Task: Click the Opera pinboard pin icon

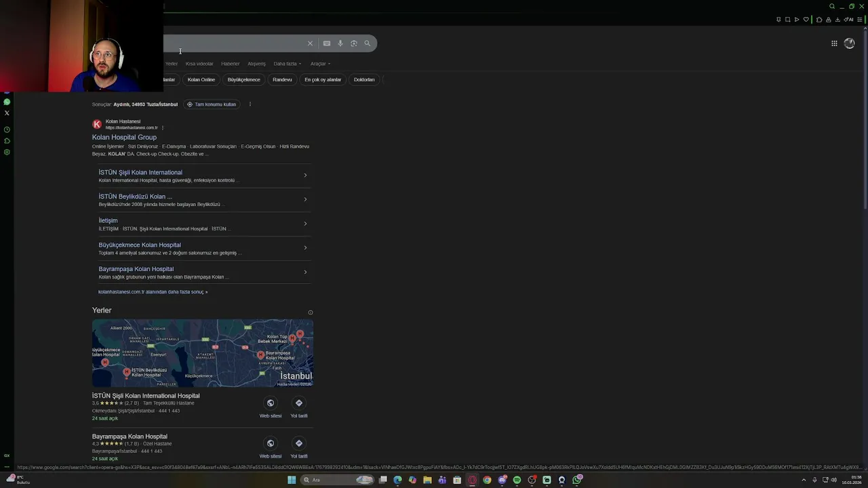Action: 778,20
